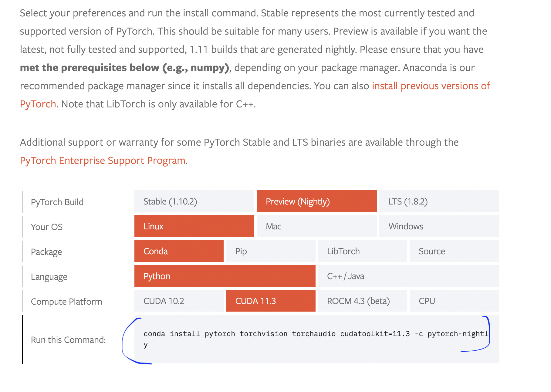Select Stable (1.10.2) build option
Image resolution: width=551 pixels, height=392 pixels.
coord(194,201)
